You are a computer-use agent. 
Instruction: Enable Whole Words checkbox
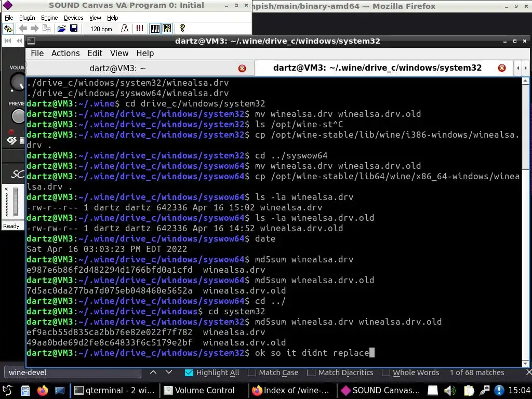385,373
